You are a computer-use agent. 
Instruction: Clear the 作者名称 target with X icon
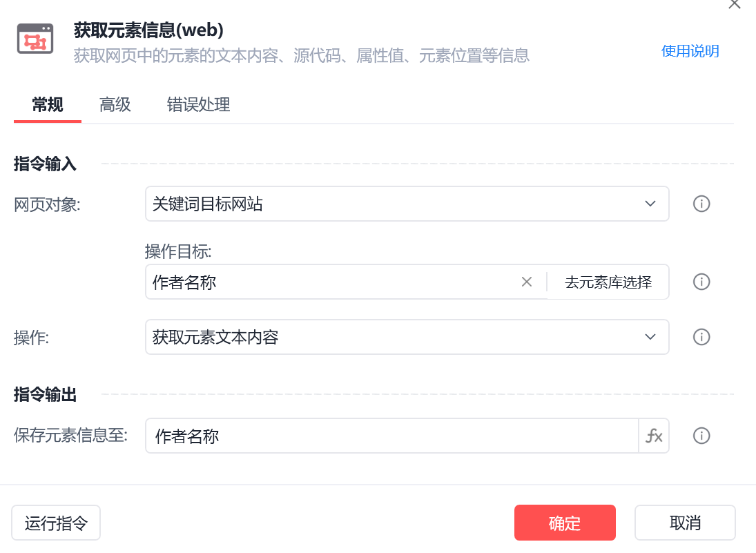click(527, 282)
